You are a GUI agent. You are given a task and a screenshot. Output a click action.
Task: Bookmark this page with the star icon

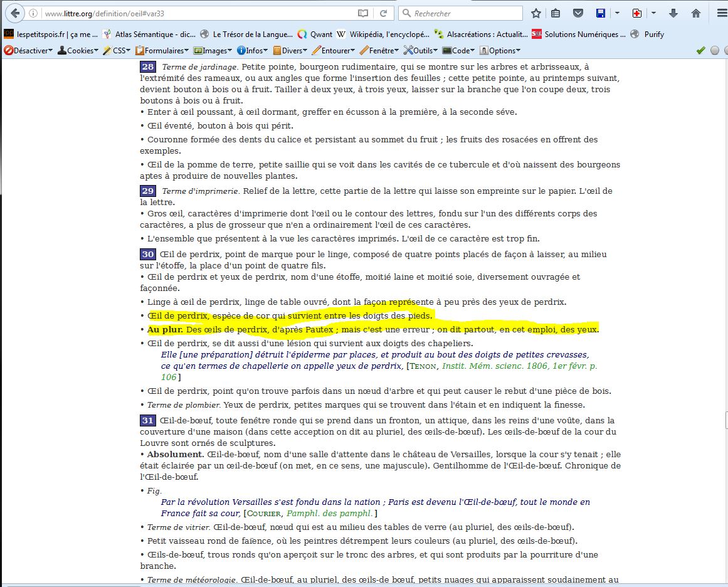(x=536, y=13)
